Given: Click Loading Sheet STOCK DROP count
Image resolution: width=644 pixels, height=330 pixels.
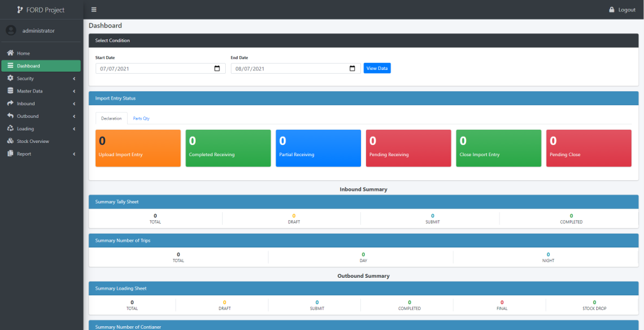Looking at the screenshot, I should (594, 302).
